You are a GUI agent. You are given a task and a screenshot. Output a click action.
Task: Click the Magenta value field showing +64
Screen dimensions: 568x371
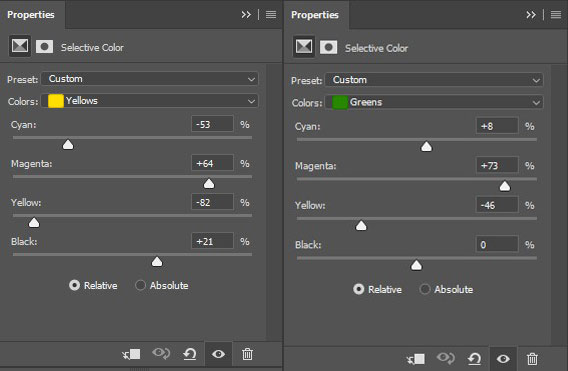pyautogui.click(x=212, y=163)
